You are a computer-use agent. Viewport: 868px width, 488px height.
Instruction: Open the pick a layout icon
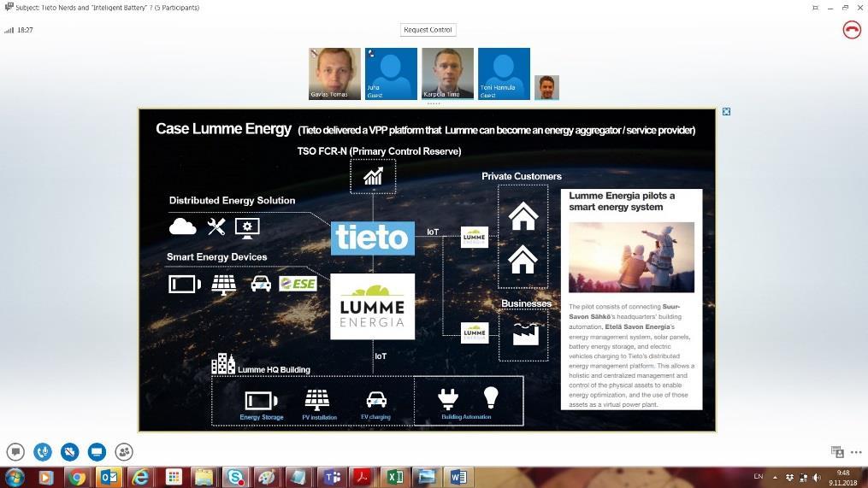click(x=837, y=452)
